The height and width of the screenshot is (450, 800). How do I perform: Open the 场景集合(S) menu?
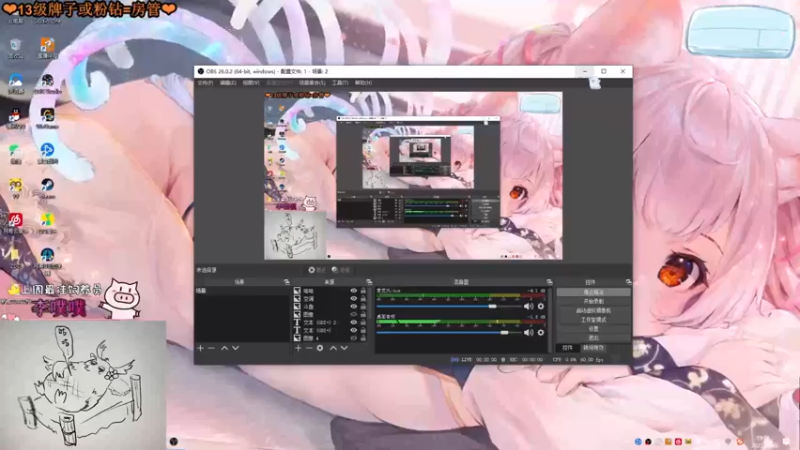[x=312, y=83]
